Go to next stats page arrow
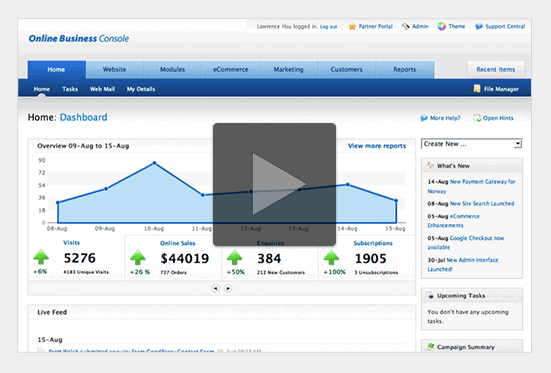The width and height of the screenshot is (551, 373). click(228, 288)
